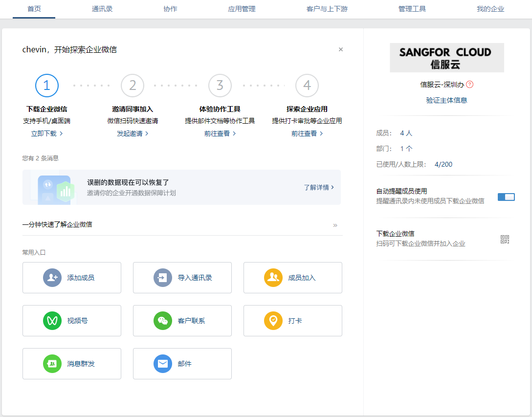Viewport: 532px width, 417px height.
Task: Go to the 我的企业 tab
Action: tap(490, 9)
